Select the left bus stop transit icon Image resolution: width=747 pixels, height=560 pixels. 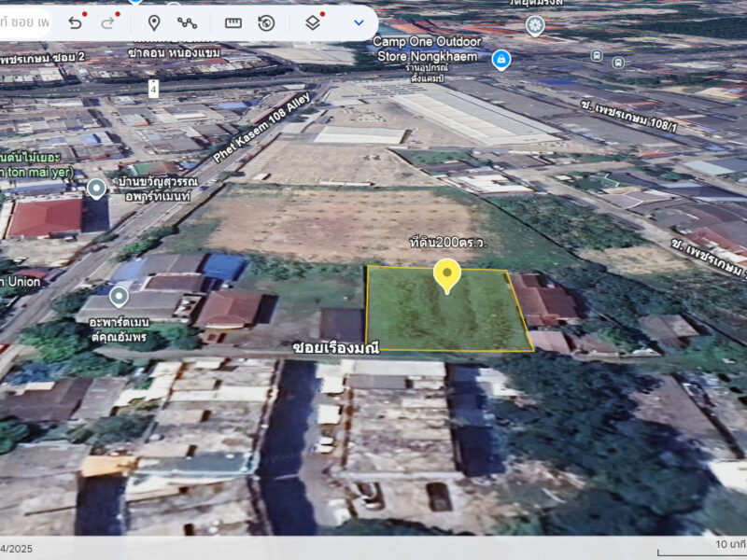pyautogui.click(x=597, y=55)
